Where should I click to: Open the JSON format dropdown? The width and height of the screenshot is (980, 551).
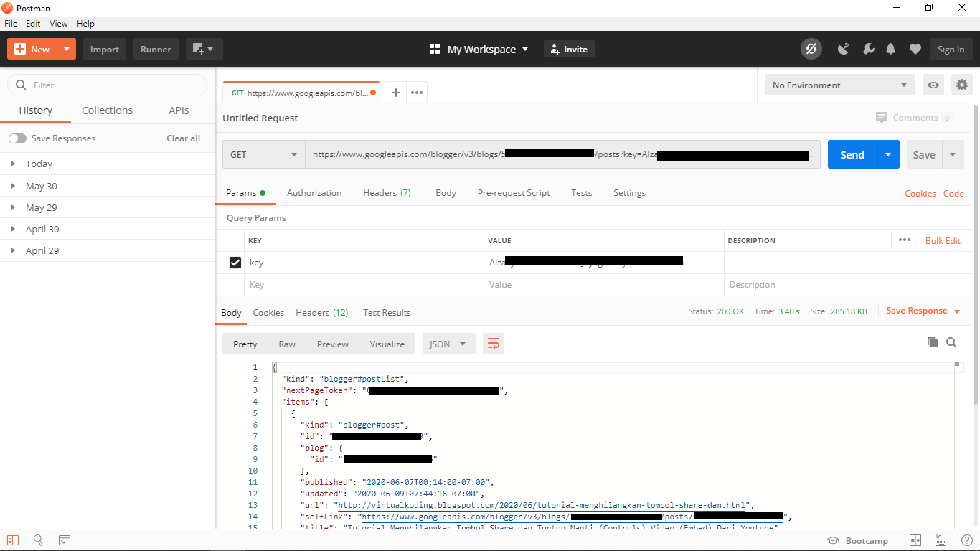click(448, 344)
